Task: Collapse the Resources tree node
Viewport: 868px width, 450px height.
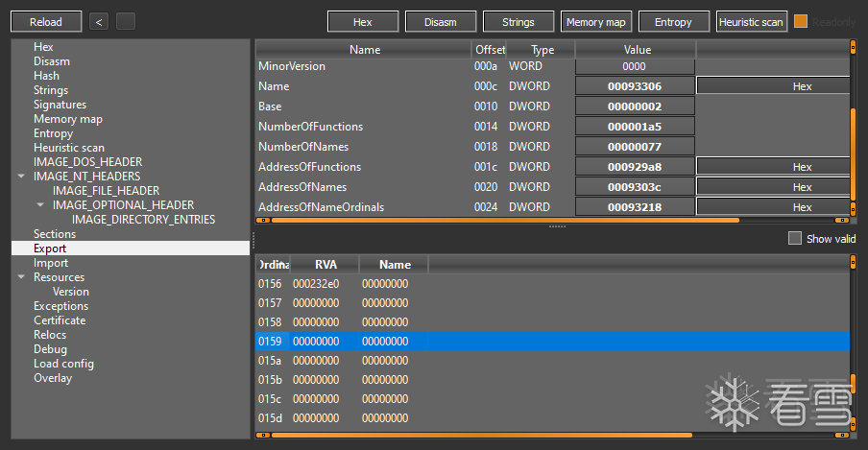Action: 21,276
